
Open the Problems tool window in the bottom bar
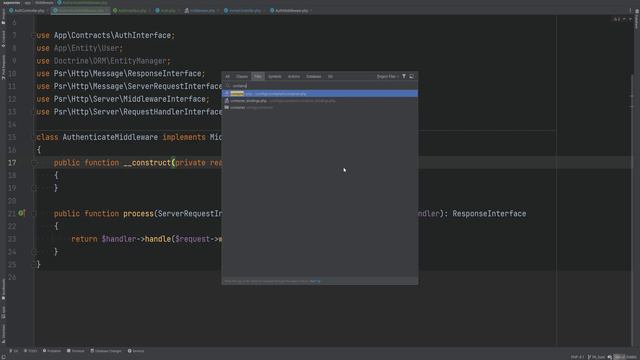[x=52, y=351]
